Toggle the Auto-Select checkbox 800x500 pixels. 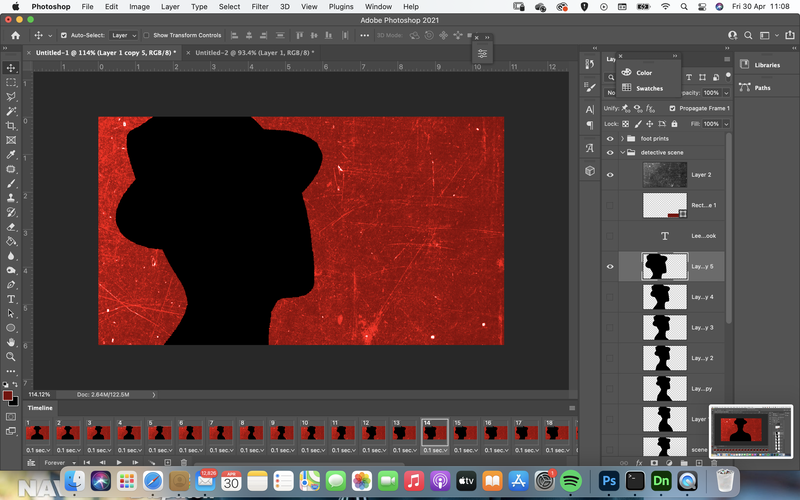tap(64, 35)
